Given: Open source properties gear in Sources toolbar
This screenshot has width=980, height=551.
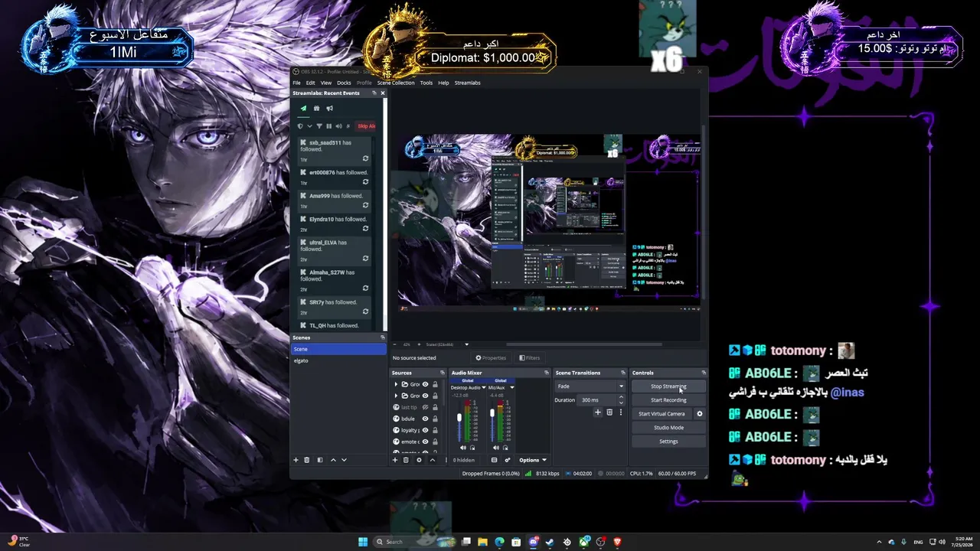Looking at the screenshot, I should pos(419,460).
